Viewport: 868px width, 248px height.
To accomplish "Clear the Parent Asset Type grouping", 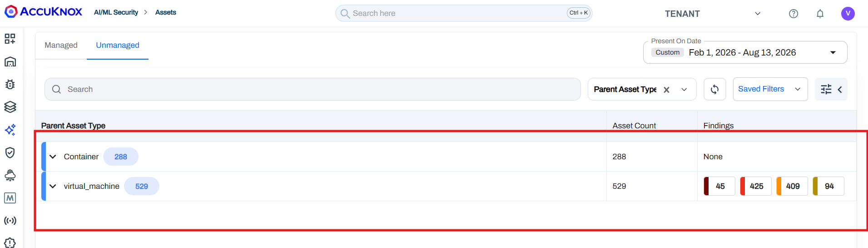I will pyautogui.click(x=666, y=90).
